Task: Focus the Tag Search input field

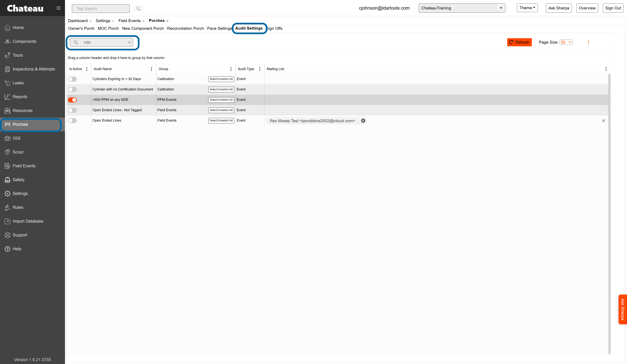Action: coord(101,8)
